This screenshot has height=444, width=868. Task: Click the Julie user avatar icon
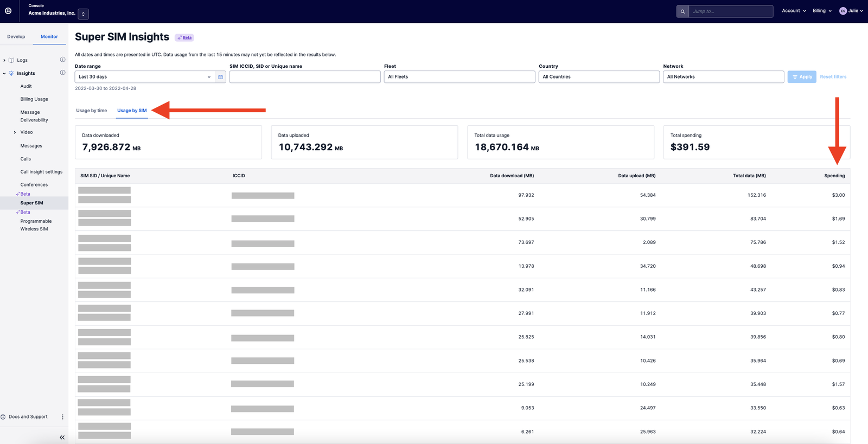click(x=843, y=11)
